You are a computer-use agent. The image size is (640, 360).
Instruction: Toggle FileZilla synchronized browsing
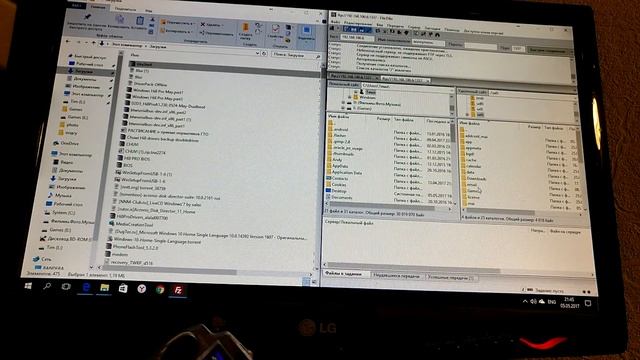(431, 34)
